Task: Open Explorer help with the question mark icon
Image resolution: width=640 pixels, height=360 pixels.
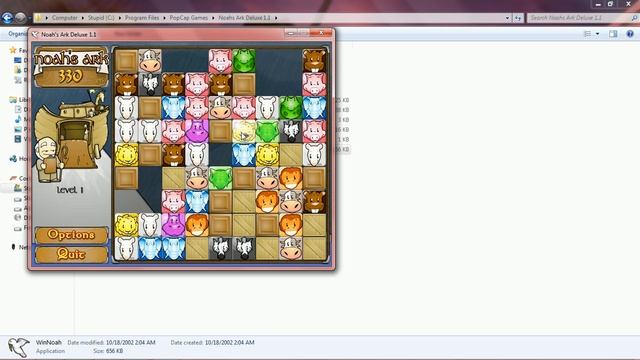Action: [630, 34]
